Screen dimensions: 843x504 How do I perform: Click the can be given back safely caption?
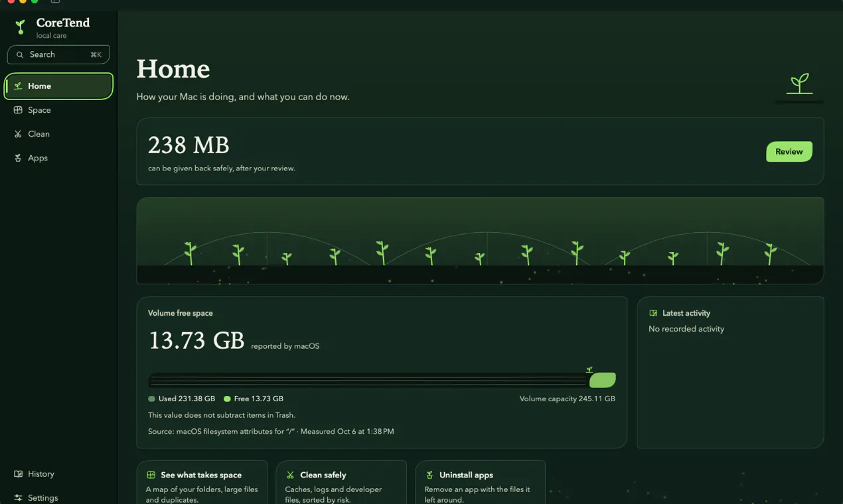(222, 168)
